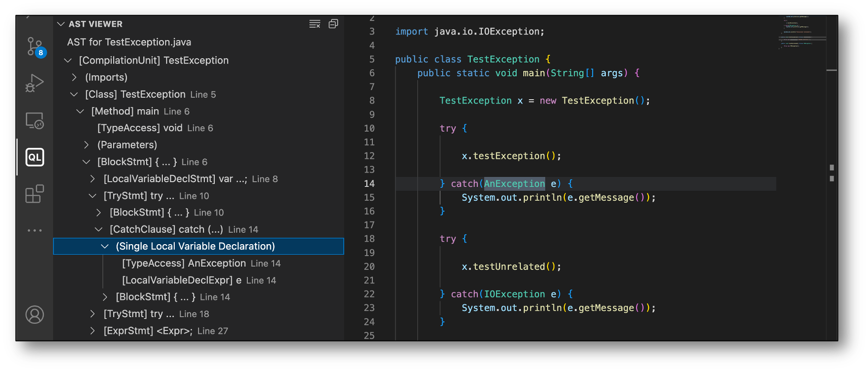Screen dimensions: 868x371
Task: Click the x.testUnrelated() call on line 20
Action: (511, 267)
